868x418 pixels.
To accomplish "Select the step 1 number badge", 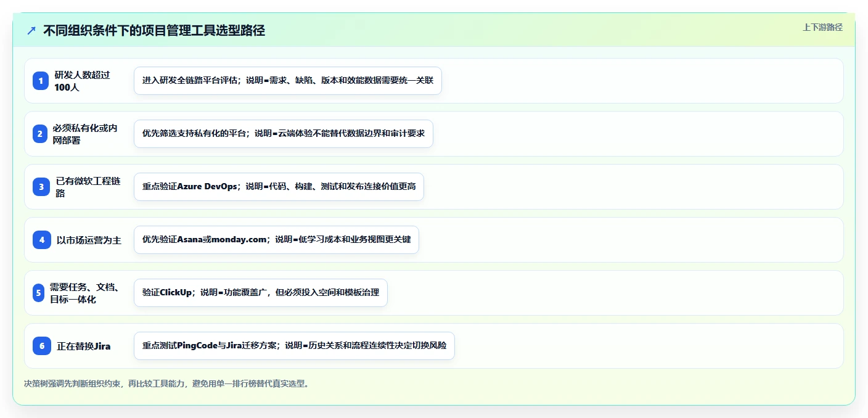I will (x=41, y=81).
